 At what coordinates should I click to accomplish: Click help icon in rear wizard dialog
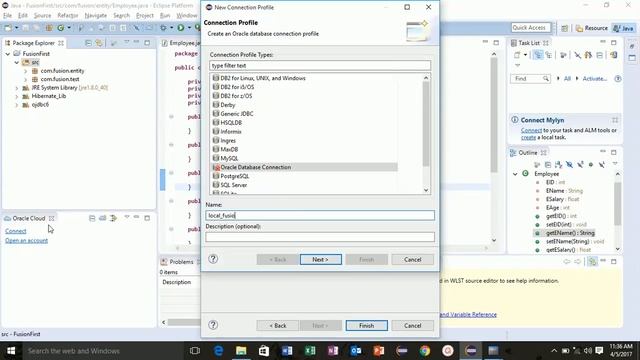coord(213,325)
